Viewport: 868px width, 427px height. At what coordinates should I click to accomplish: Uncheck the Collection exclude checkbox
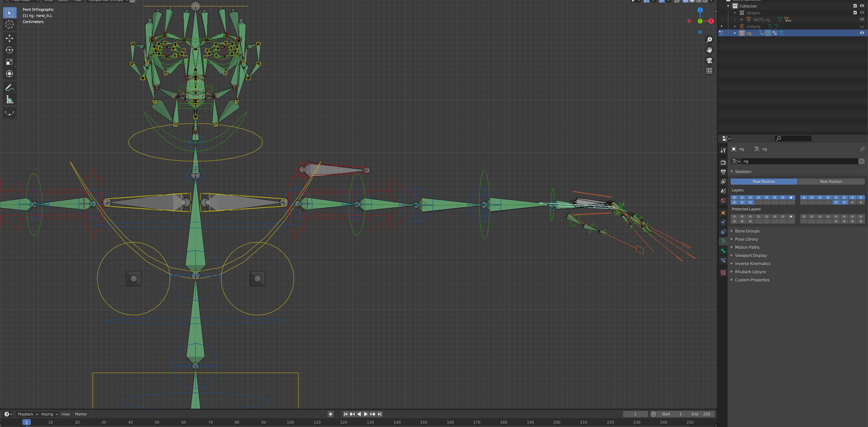click(x=855, y=6)
